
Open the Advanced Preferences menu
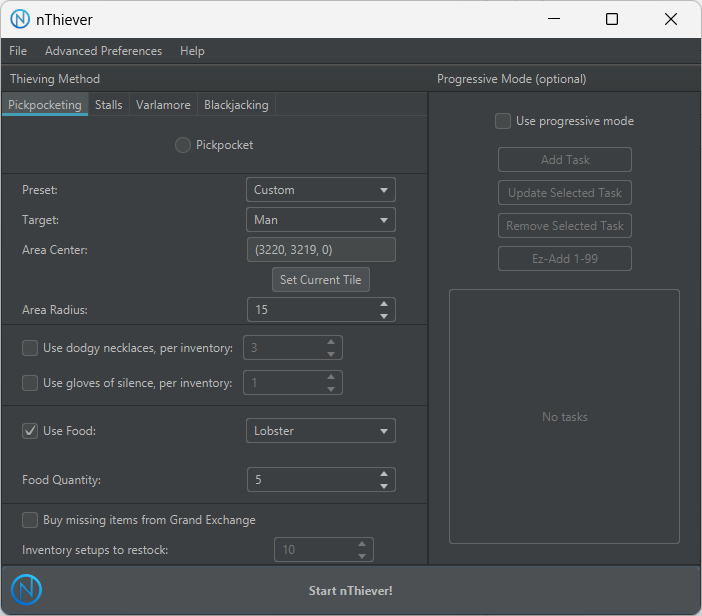coord(103,51)
